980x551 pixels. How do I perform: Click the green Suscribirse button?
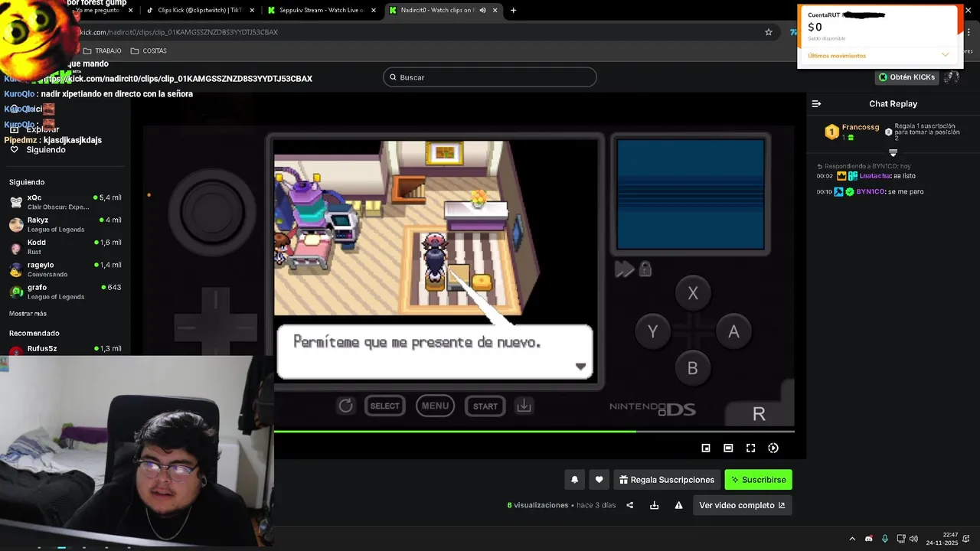[x=758, y=480]
